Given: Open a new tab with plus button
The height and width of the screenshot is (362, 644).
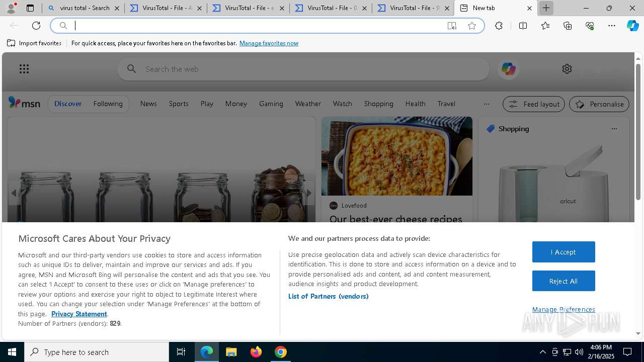Looking at the screenshot, I should pyautogui.click(x=546, y=8).
